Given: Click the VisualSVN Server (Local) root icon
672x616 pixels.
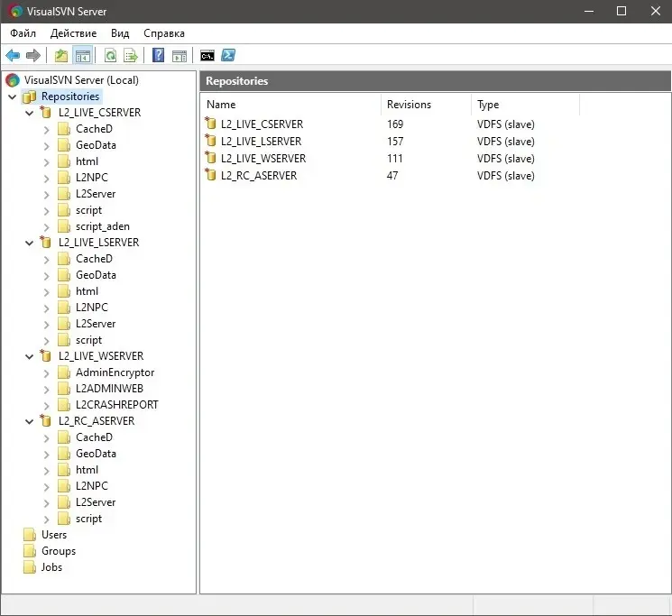Looking at the screenshot, I should coord(13,80).
